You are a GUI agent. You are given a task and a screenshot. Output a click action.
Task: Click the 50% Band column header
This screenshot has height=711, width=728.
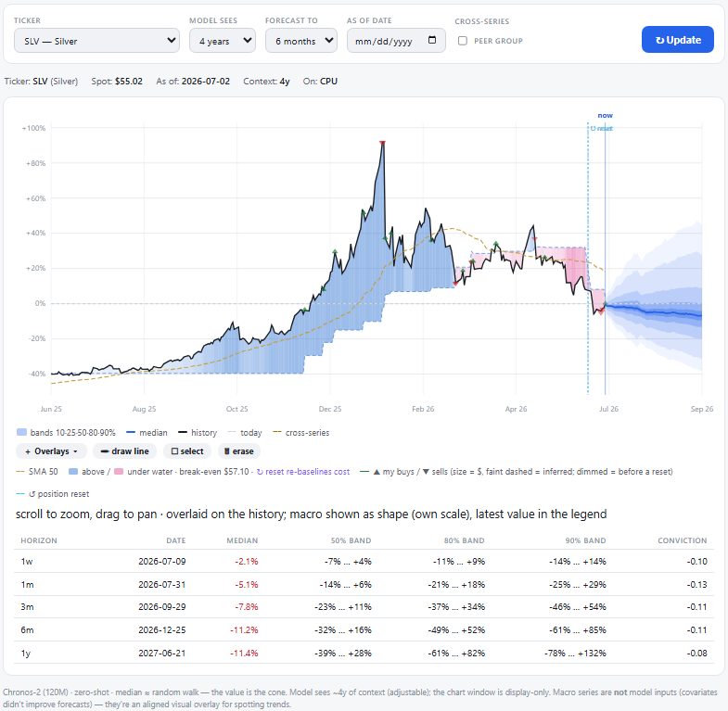pos(351,540)
